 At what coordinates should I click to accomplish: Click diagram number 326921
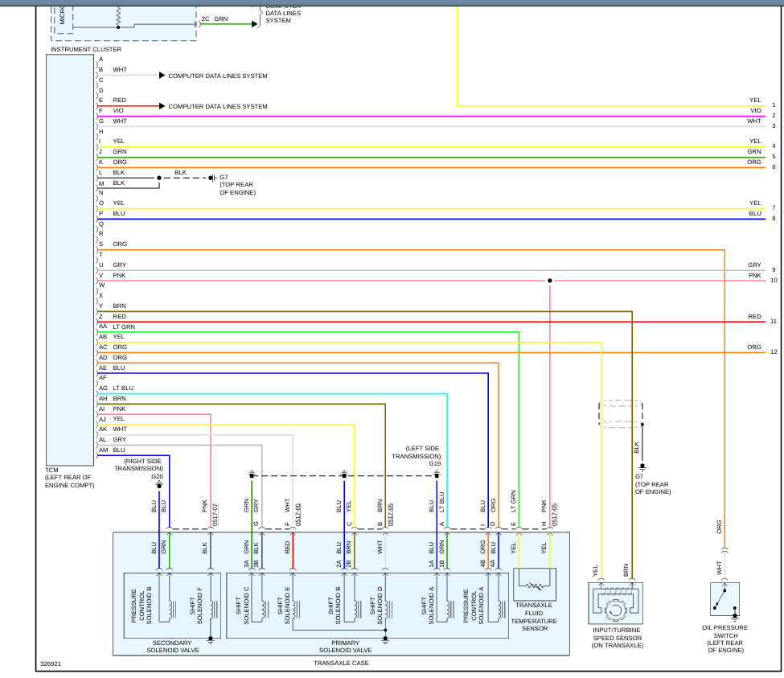(x=51, y=664)
